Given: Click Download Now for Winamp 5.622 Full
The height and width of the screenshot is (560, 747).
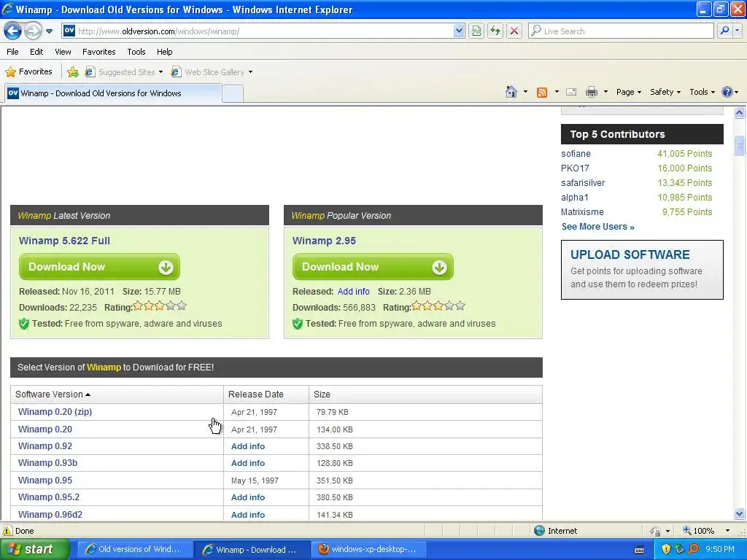Looking at the screenshot, I should (99, 267).
